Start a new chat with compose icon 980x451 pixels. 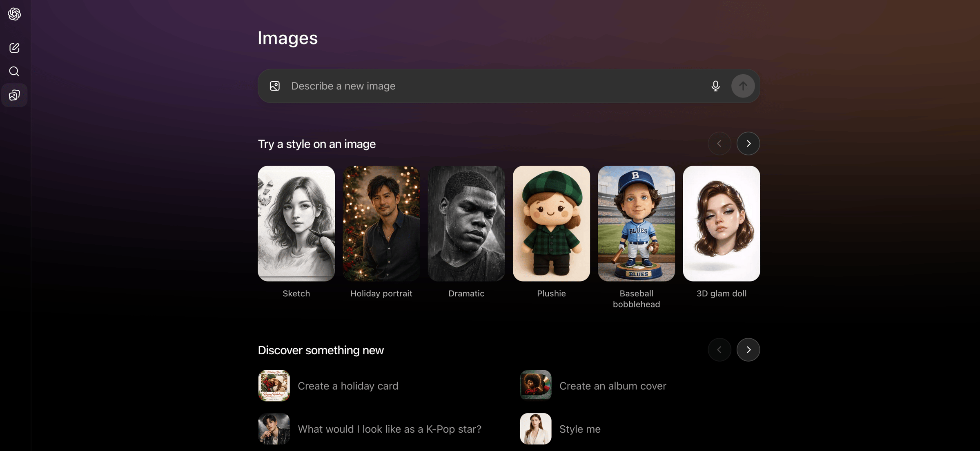pyautogui.click(x=14, y=48)
